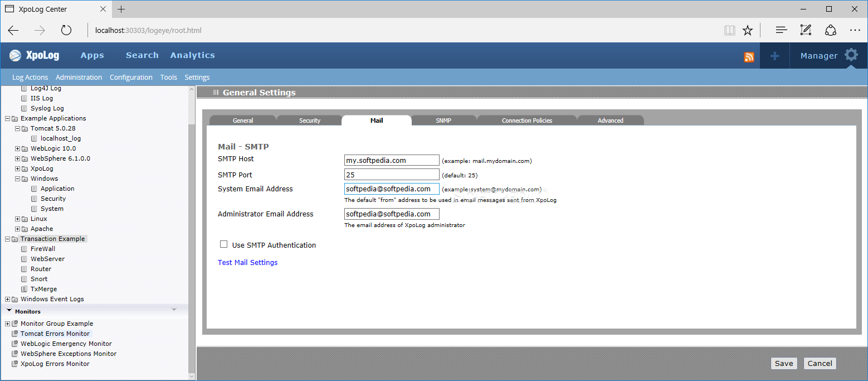The width and height of the screenshot is (868, 381).
Task: Switch to the SNMP tab
Action: point(443,120)
